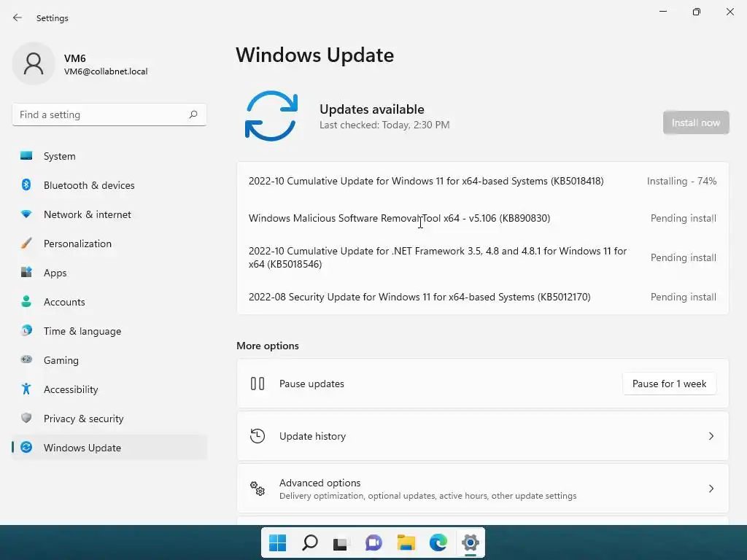Select Apps in the sidebar
The width and height of the screenshot is (747, 560).
point(109,273)
